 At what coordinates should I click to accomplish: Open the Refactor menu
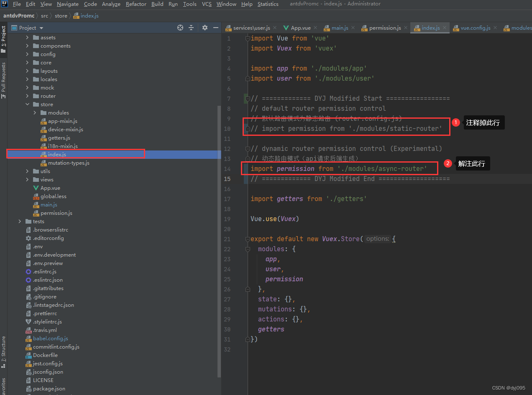(x=136, y=4)
